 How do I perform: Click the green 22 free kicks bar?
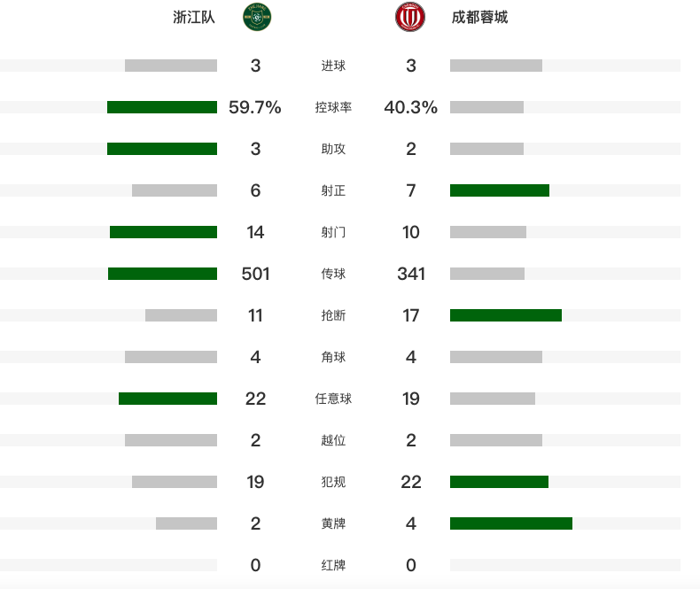[x=167, y=399]
